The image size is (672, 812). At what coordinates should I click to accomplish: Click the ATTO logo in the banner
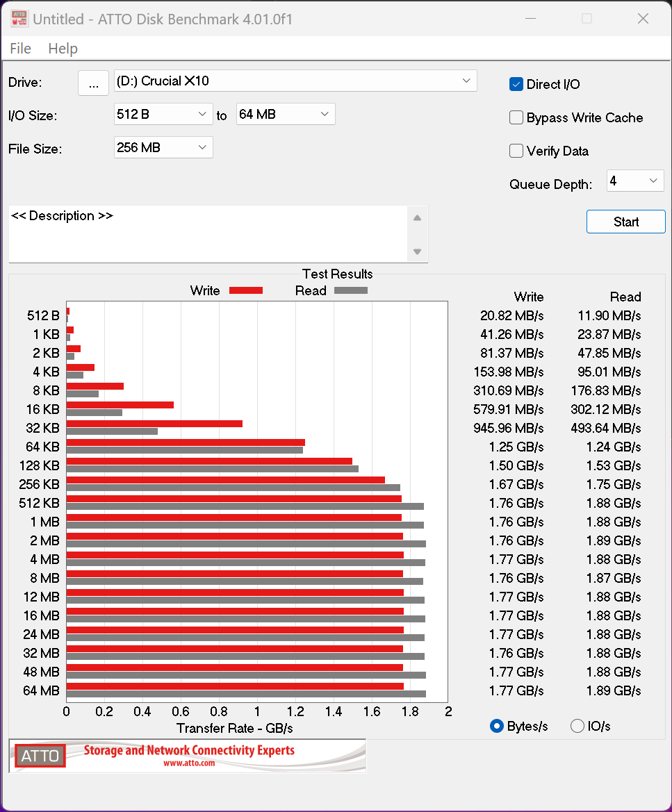[40, 756]
